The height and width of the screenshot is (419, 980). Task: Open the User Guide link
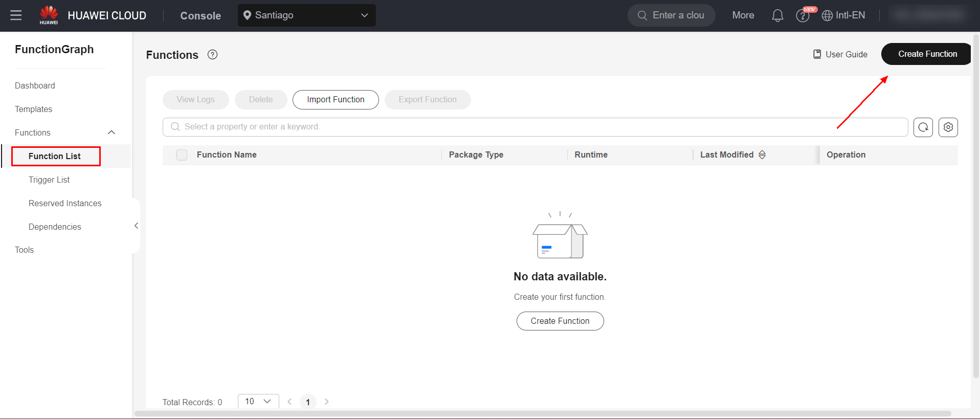pyautogui.click(x=840, y=54)
